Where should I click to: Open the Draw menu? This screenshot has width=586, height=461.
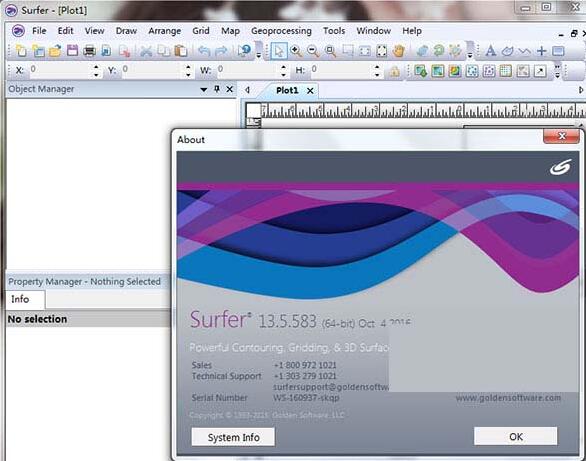(126, 31)
